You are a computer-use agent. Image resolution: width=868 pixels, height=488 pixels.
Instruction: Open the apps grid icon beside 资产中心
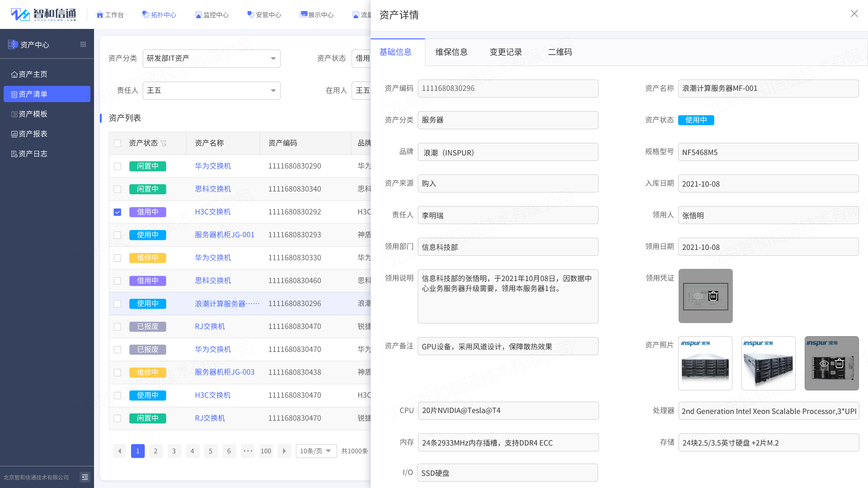(x=83, y=44)
